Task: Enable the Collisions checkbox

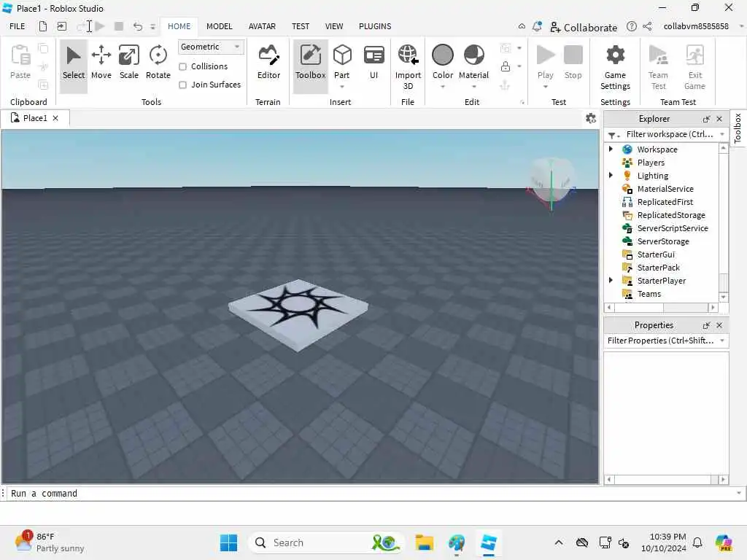Action: (182, 66)
